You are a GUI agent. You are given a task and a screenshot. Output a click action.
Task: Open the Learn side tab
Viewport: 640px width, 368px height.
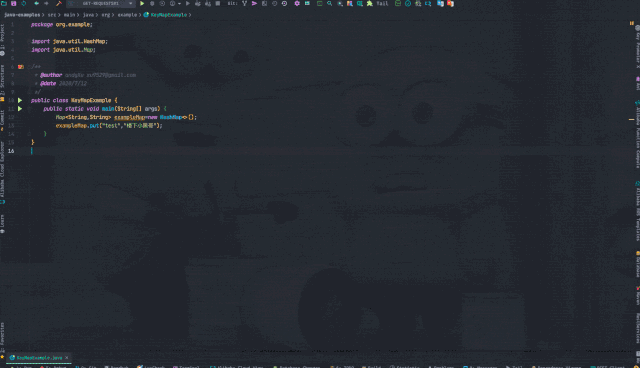pos(2,223)
